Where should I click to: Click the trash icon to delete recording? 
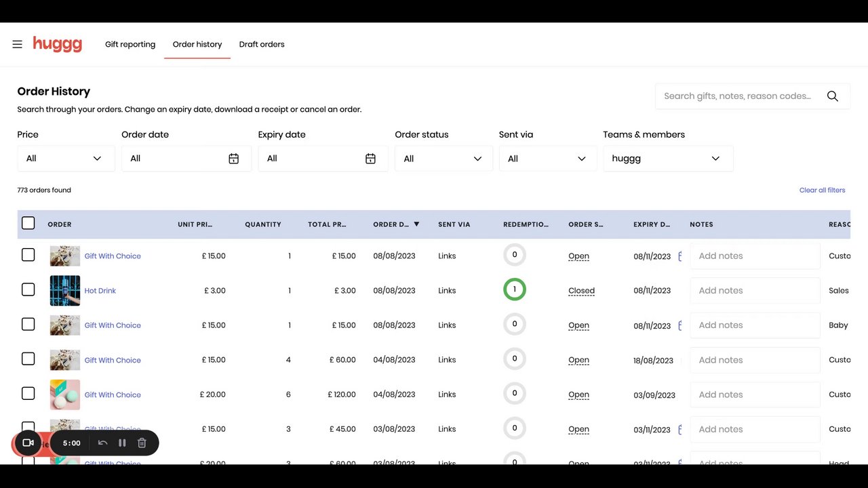(x=142, y=443)
